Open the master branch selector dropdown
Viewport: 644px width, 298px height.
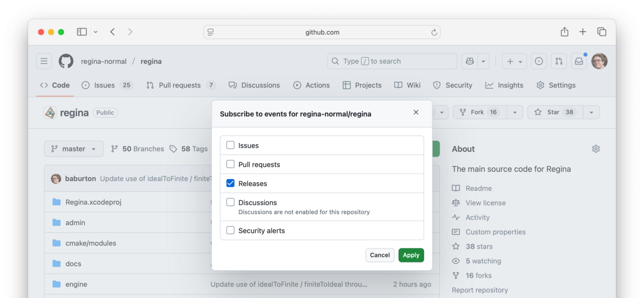(74, 149)
